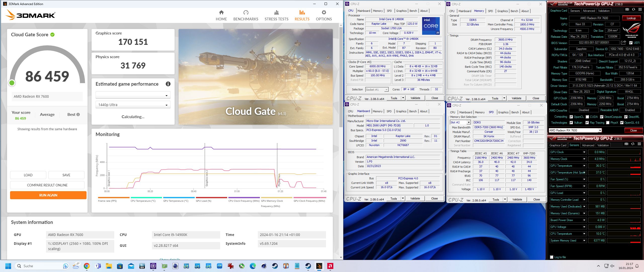This screenshot has height=272, width=644.
Task: Switch to Bench tab in CPU-Z CPU window
Action: coord(413,11)
